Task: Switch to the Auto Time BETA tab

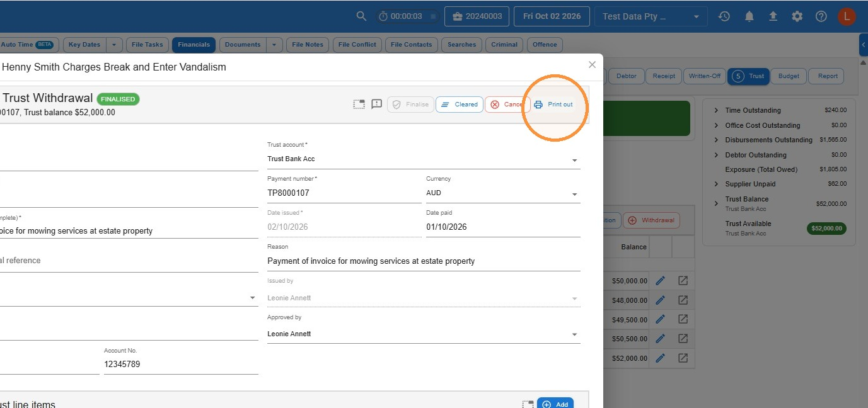Action: pyautogui.click(x=28, y=45)
